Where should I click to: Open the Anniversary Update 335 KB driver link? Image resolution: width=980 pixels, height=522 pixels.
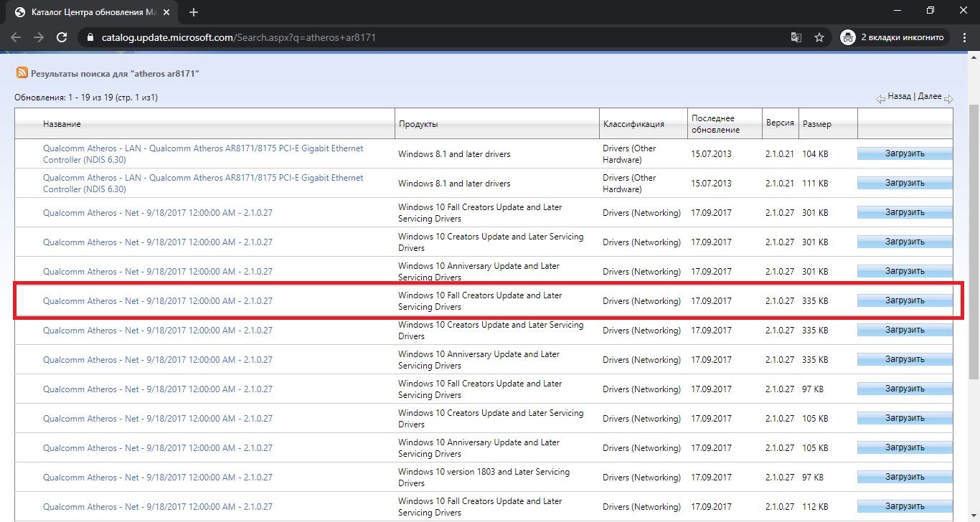pos(158,360)
